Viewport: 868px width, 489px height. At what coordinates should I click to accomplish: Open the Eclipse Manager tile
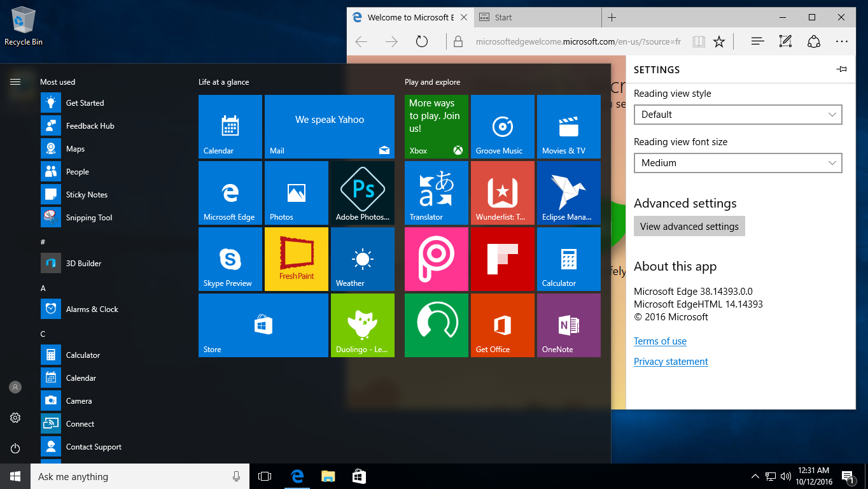tap(569, 193)
